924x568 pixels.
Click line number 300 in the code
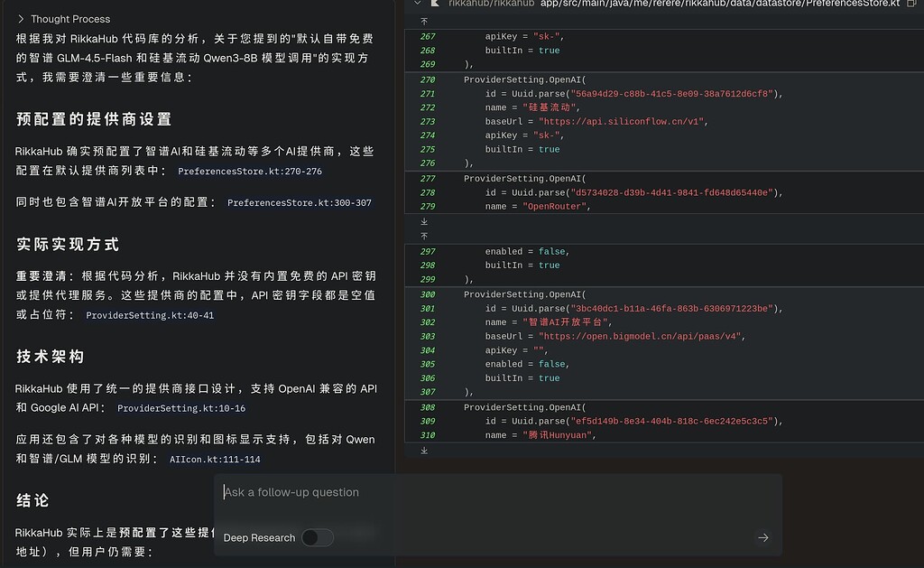(428, 294)
